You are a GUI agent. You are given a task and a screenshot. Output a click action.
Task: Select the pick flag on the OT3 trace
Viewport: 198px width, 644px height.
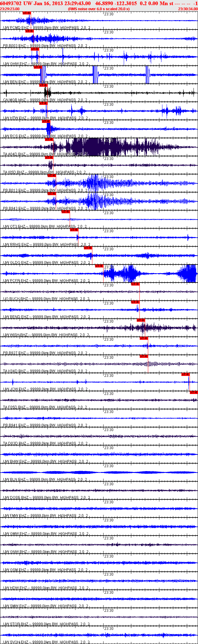tap(66, 212)
